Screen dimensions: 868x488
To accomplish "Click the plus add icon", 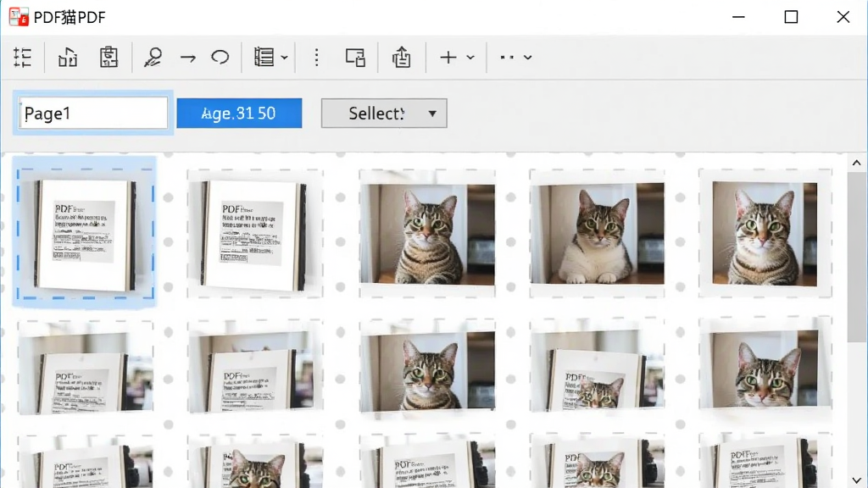I will pyautogui.click(x=448, y=57).
